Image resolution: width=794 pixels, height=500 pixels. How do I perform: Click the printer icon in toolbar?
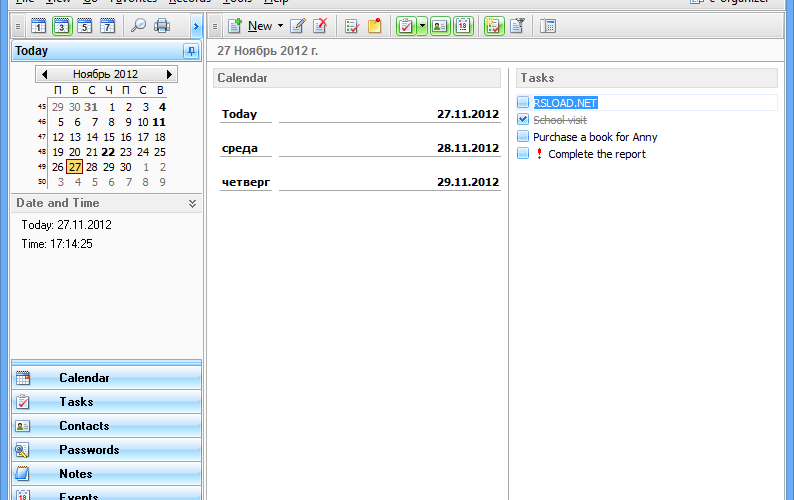pyautogui.click(x=162, y=26)
